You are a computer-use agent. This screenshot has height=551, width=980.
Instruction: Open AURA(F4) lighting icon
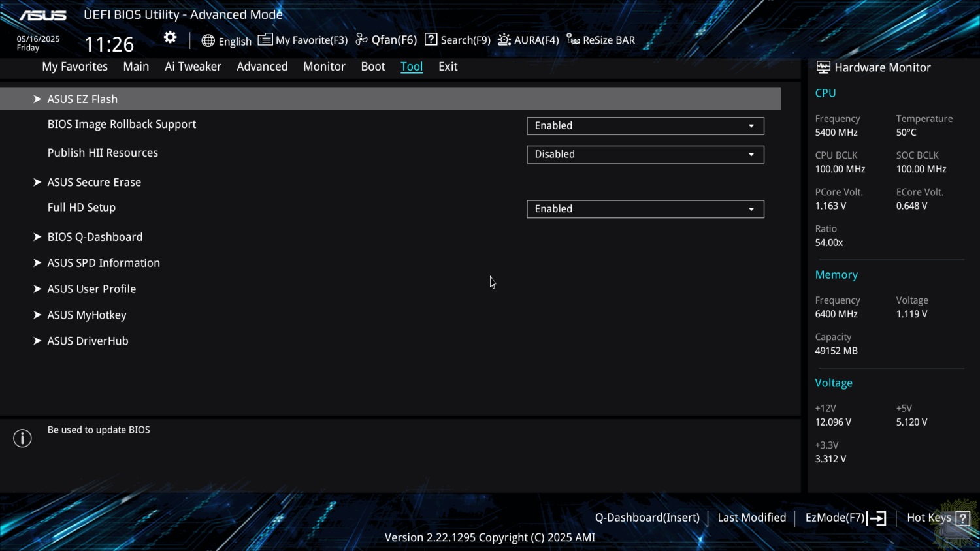pyautogui.click(x=504, y=40)
